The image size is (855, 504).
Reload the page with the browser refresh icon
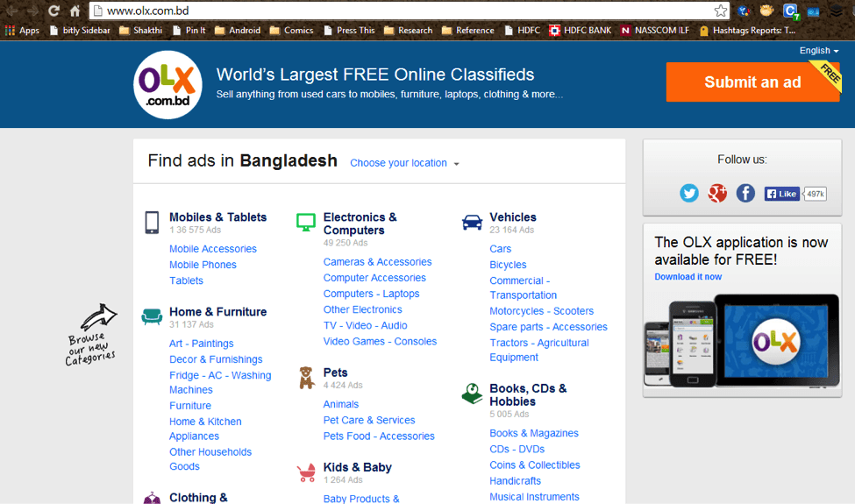53,11
